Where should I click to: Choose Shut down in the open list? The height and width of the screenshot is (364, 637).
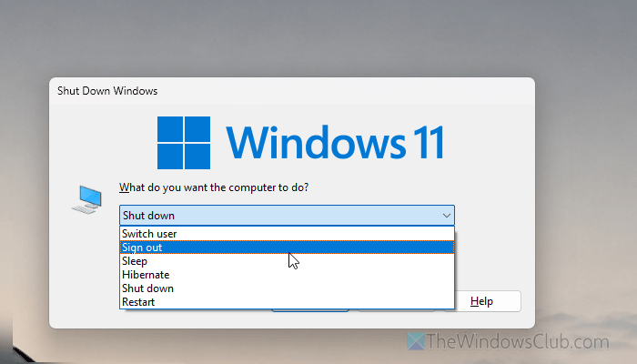coord(287,288)
